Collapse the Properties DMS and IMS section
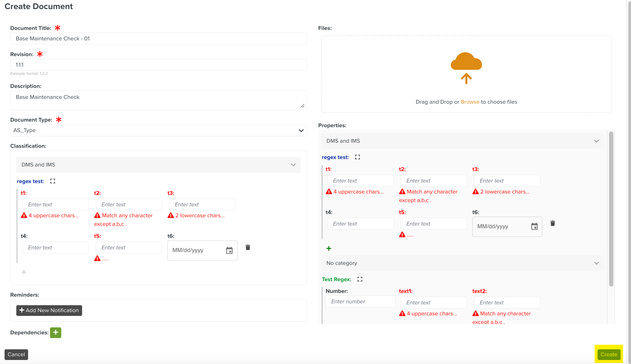Screen dimensions: 631x364 596,141
